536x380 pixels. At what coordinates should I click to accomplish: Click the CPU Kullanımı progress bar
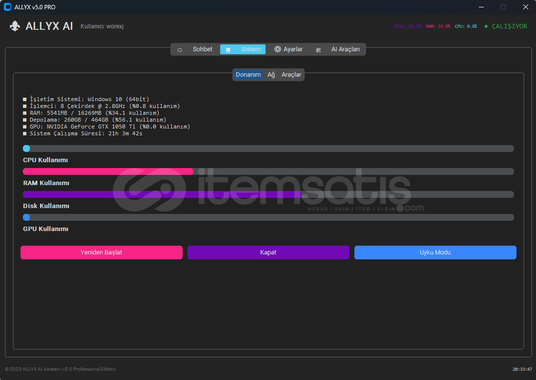[x=268, y=148]
